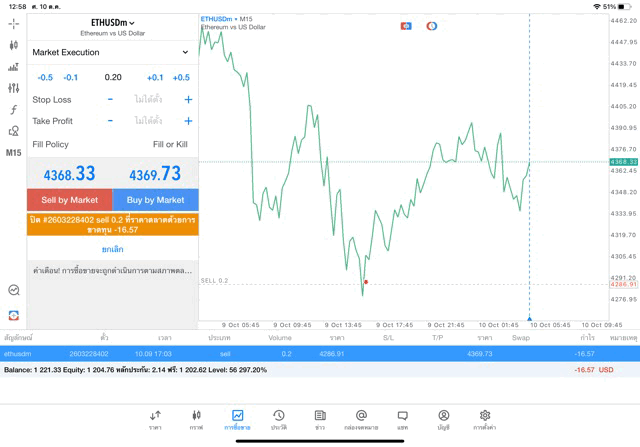The image size is (640, 447).
Task: Open the account profile tab
Action: click(443, 419)
